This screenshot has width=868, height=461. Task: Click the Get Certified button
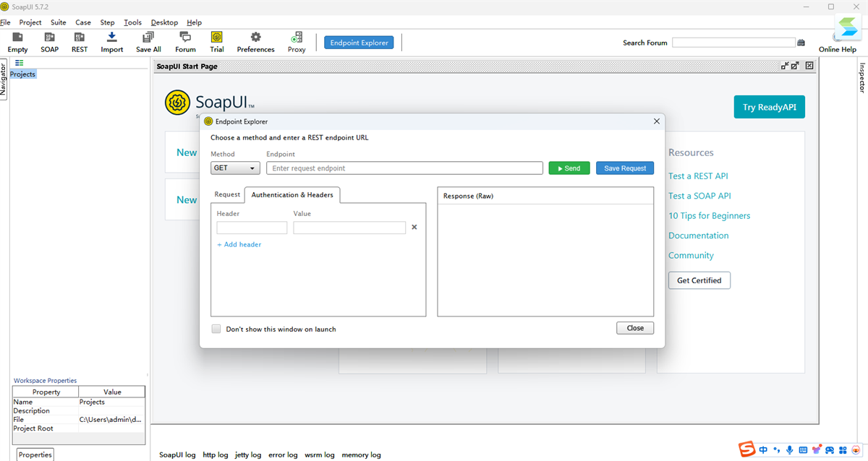(699, 280)
